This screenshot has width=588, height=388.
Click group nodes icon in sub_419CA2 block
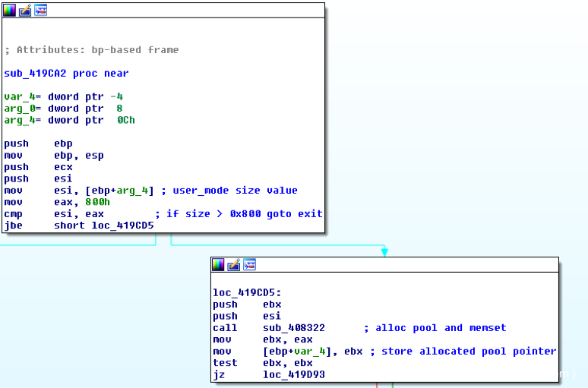click(40, 10)
